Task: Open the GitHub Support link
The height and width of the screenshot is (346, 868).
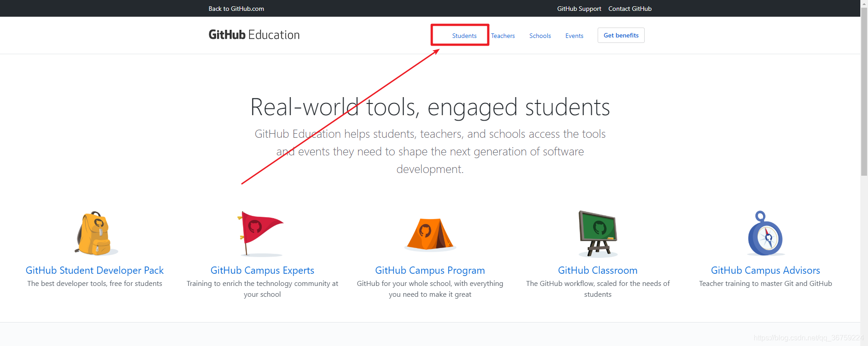Action: pyautogui.click(x=579, y=9)
